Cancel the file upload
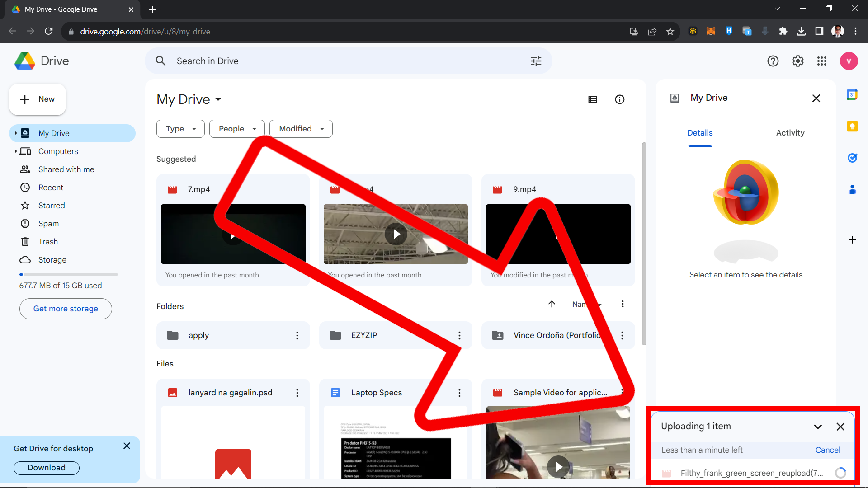The height and width of the screenshot is (488, 868). pos(828,450)
